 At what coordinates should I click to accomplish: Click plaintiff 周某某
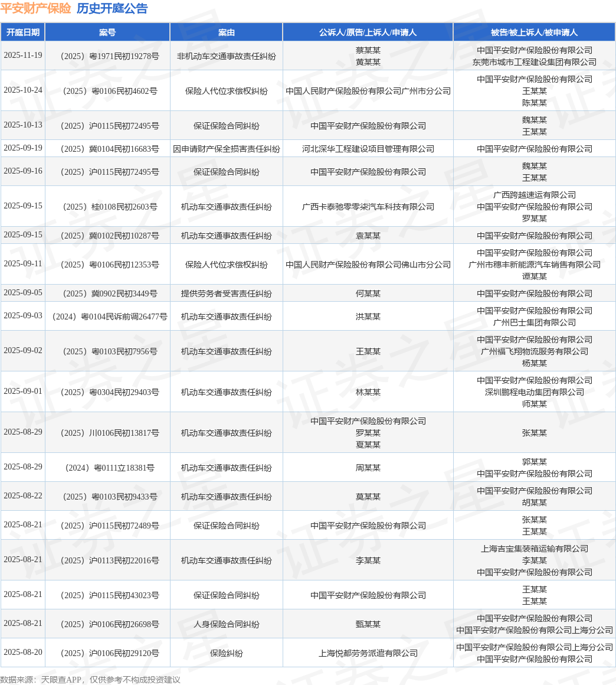coord(368,468)
